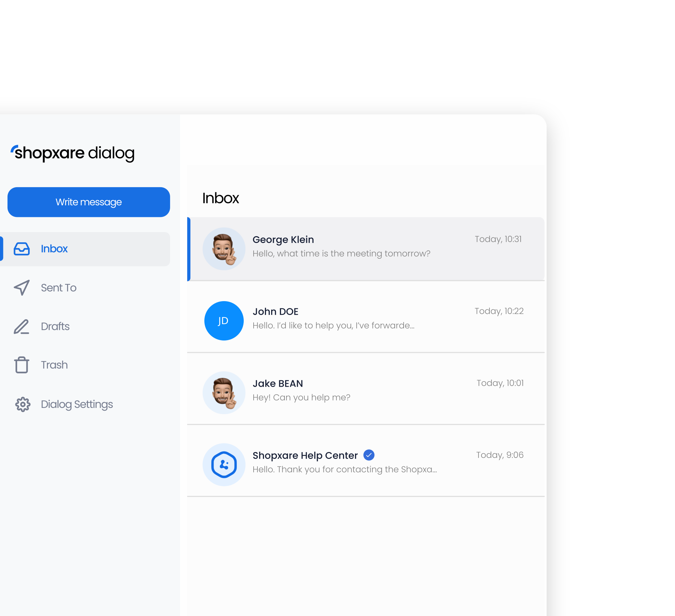Click the JD initials avatar
Viewport: 675px width, 616px height.
pos(224,321)
